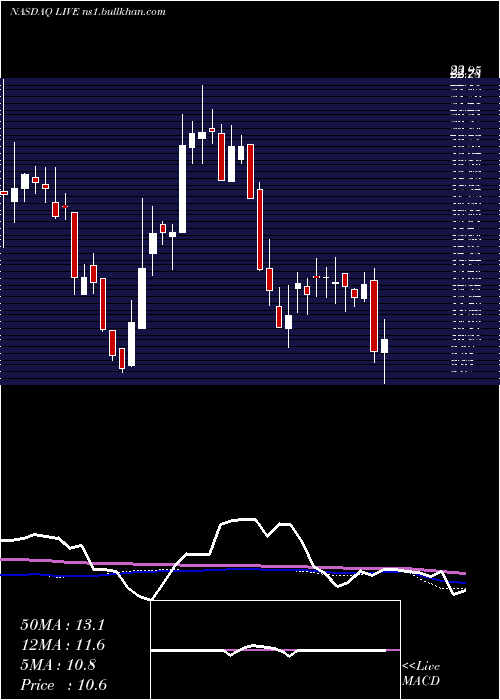Click the <<Live MACD label

[x=421, y=673]
